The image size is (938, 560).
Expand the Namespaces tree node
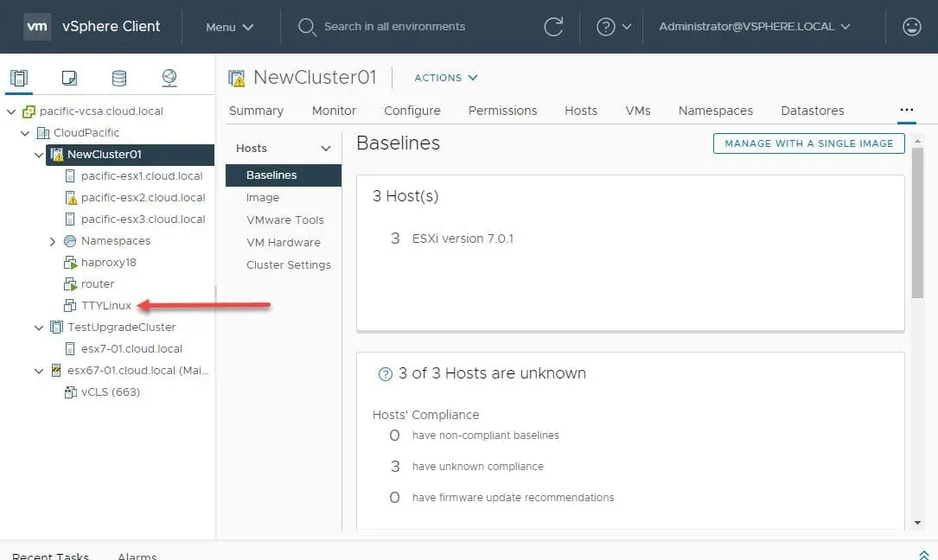point(53,241)
